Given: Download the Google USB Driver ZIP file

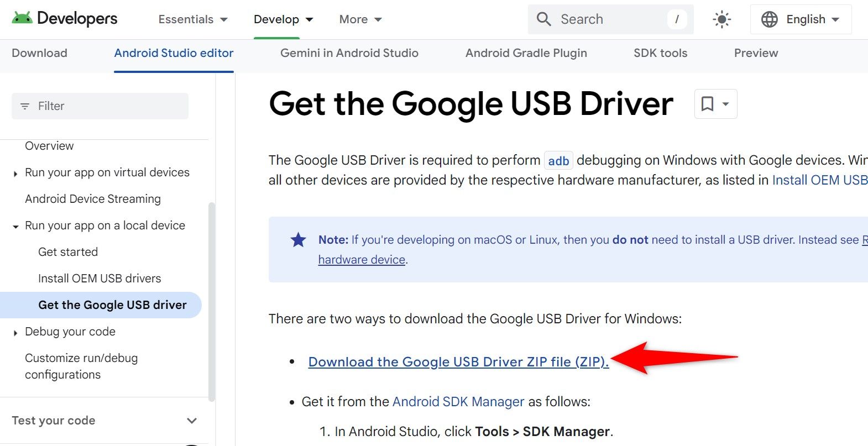Looking at the screenshot, I should point(458,362).
